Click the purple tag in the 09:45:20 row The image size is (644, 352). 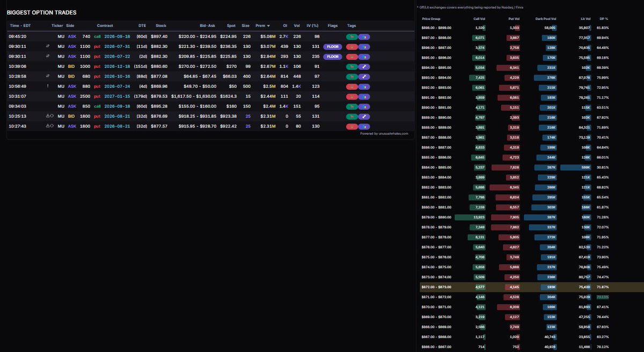pos(364,37)
